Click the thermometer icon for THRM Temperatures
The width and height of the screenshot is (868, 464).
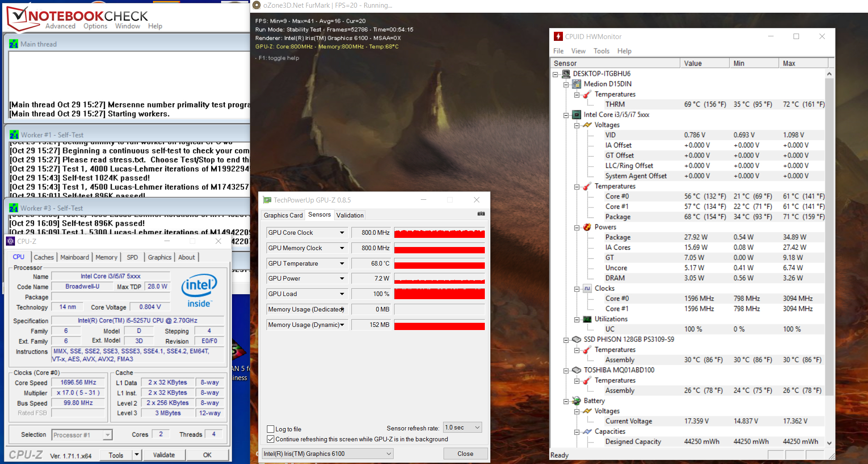click(x=587, y=94)
